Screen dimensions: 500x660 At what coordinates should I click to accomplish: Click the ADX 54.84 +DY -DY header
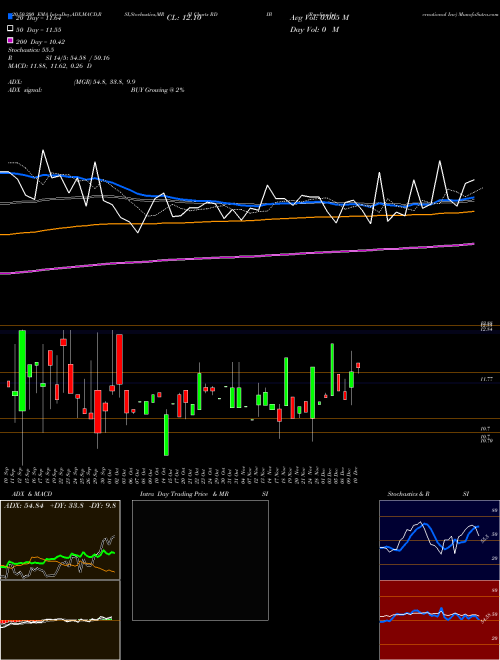(x=60, y=505)
